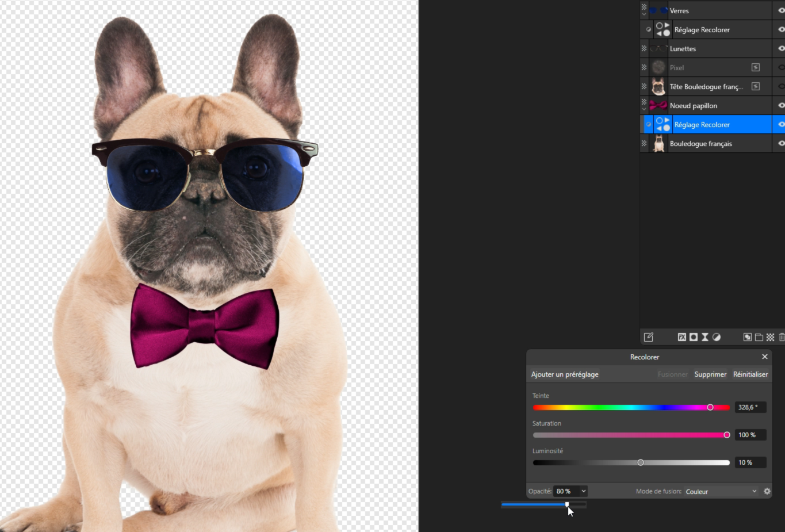
Task: Click the folder icon to group layers
Action: tap(759, 337)
